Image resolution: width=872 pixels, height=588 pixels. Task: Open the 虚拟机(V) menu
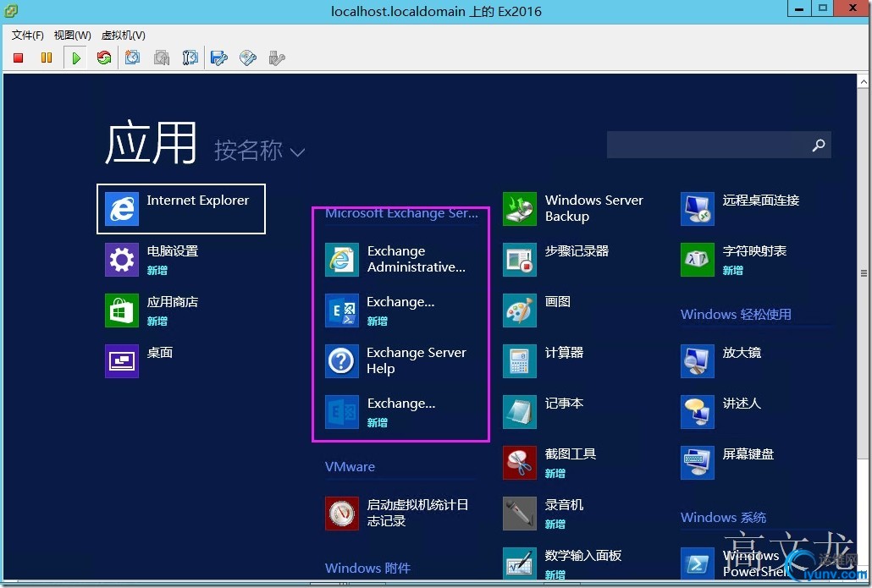click(124, 35)
